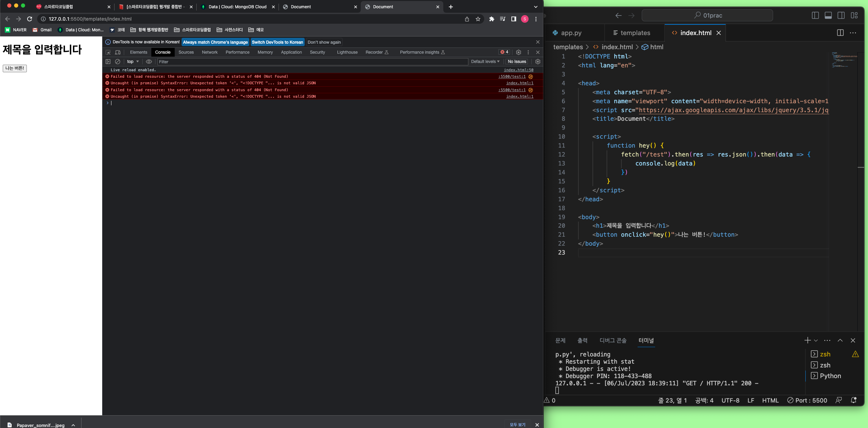Image resolution: width=868 pixels, height=428 pixels.
Task: Toggle Live Server Port : 5500 status
Action: 807,400
